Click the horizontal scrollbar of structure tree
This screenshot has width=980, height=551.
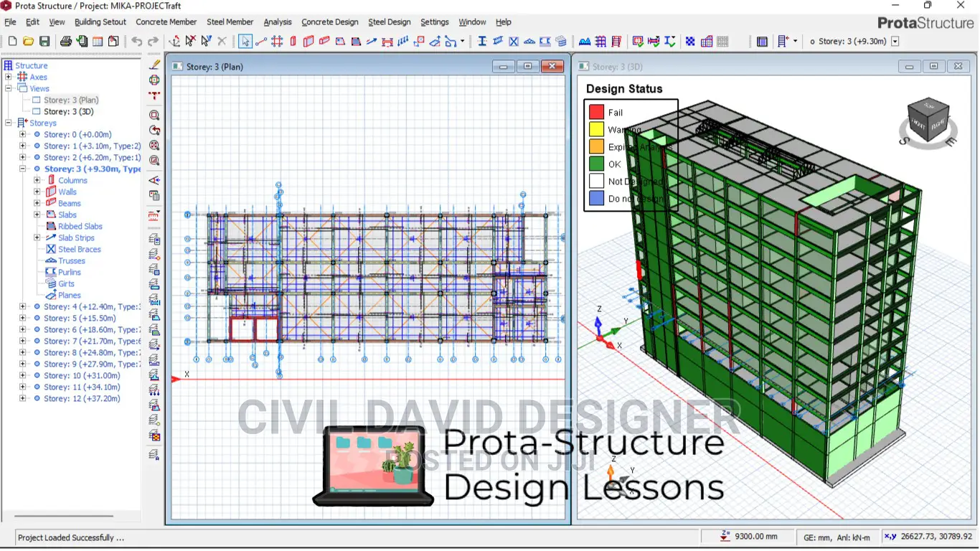click(64, 516)
